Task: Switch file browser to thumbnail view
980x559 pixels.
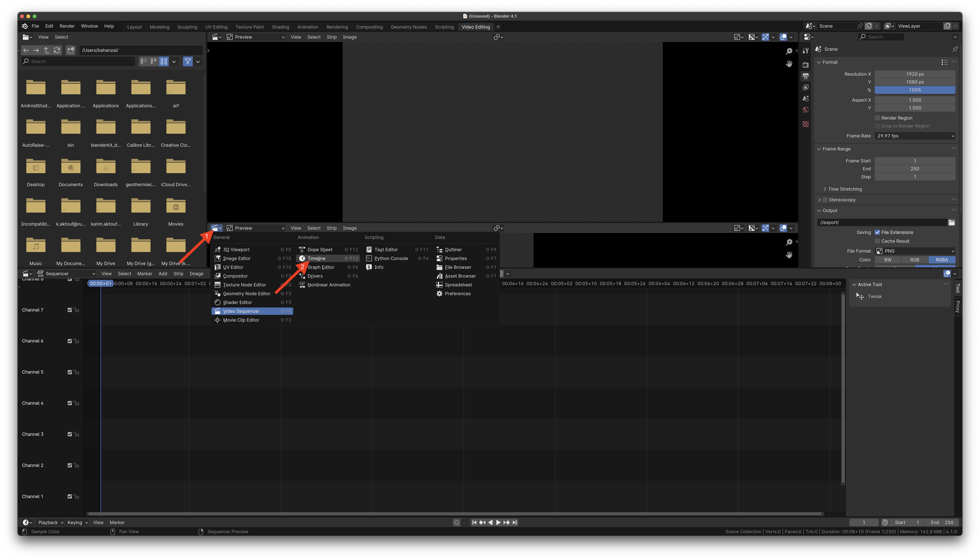Action: click(164, 61)
